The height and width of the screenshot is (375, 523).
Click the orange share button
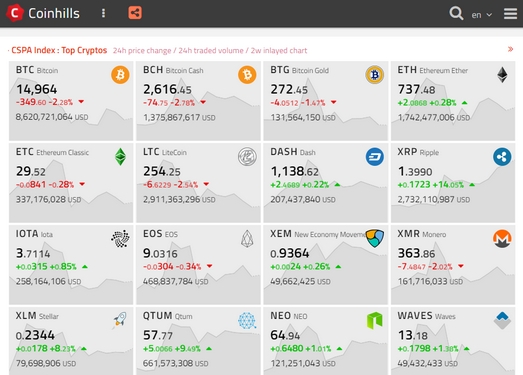(x=135, y=13)
